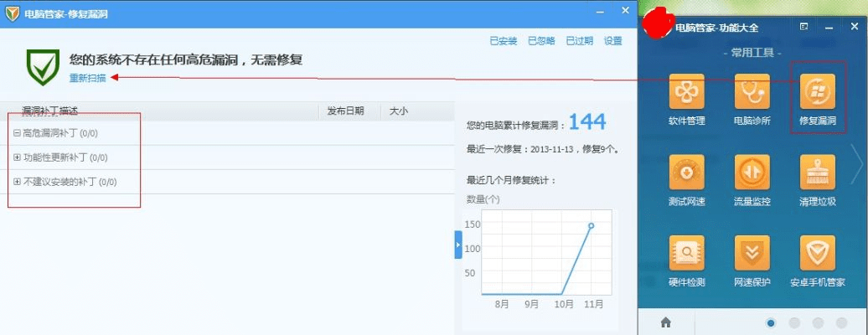
Task: Click 电脑管家 logo in title bar
Action: (x=11, y=14)
